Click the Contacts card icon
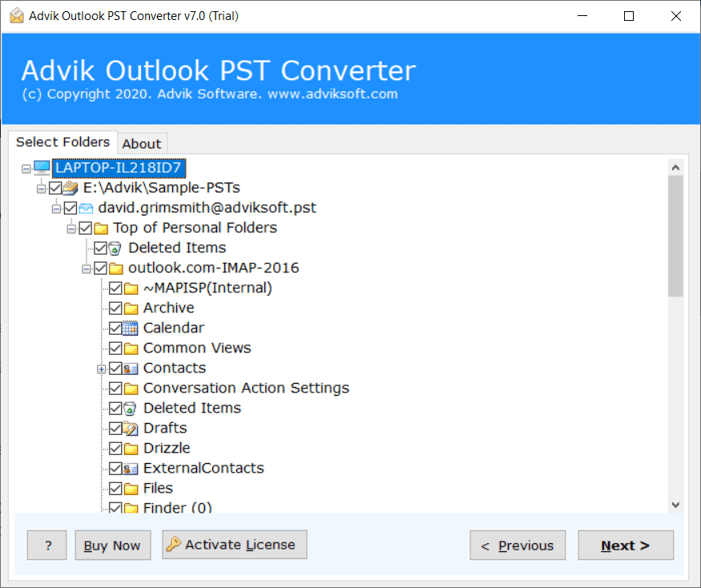This screenshot has width=701, height=588. pos(131,368)
